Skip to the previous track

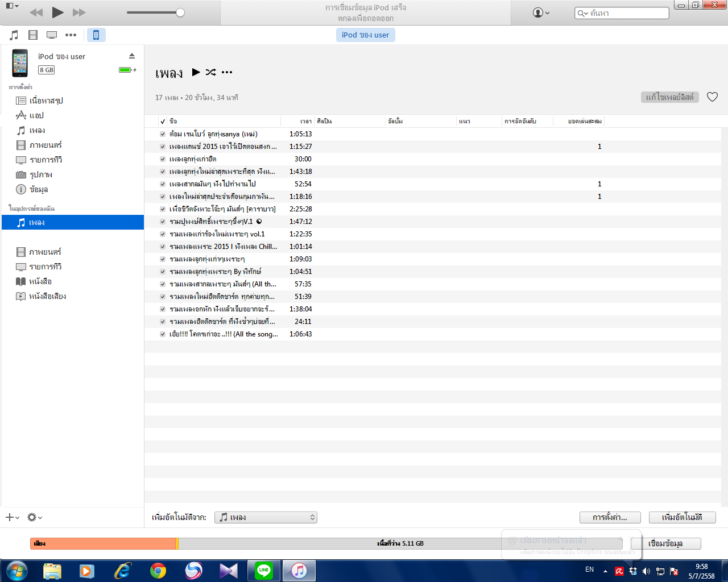point(36,13)
